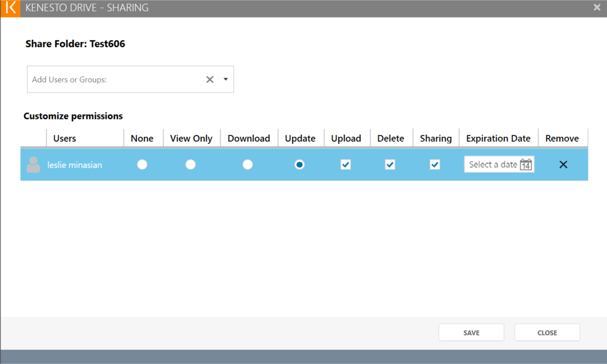This screenshot has height=364, width=607.
Task: Click the Sharing column header
Action: 436,138
